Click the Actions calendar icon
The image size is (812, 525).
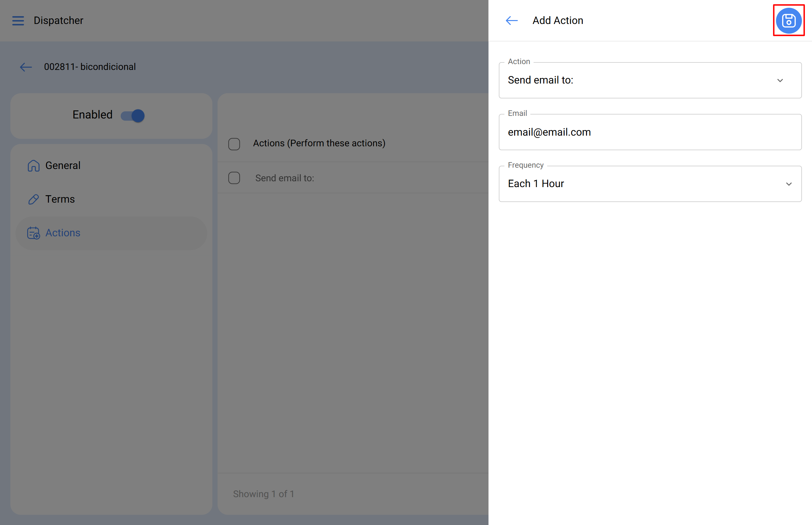click(33, 233)
